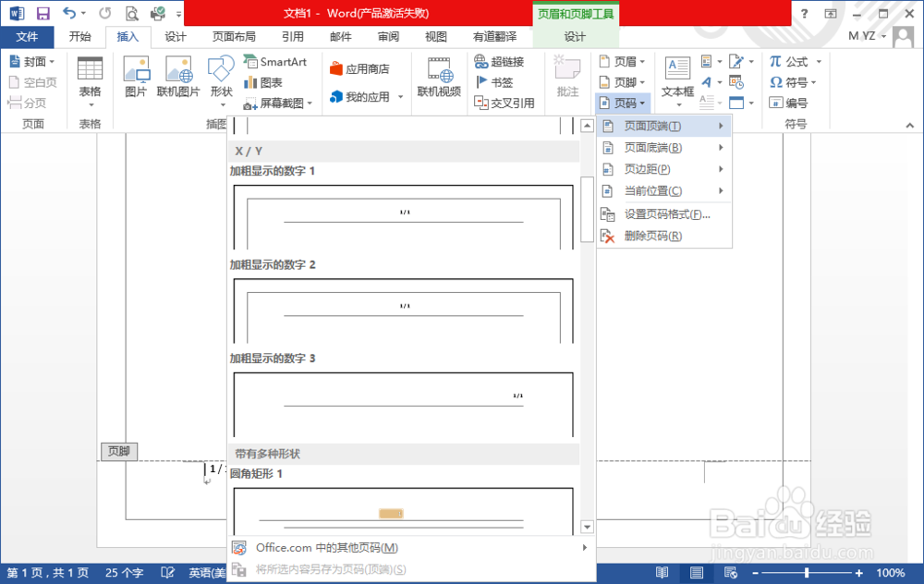This screenshot has height=584, width=924.
Task: Insert SmartArt graphic
Action: click(275, 61)
